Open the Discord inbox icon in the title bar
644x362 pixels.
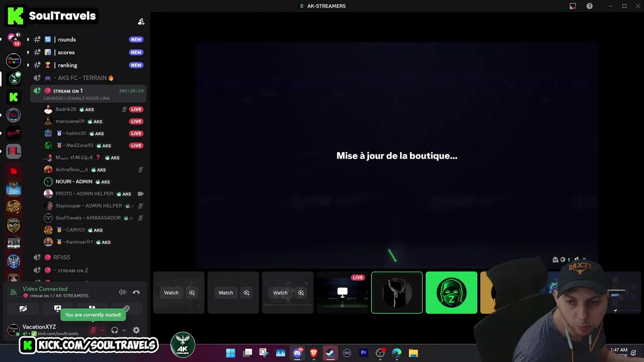coord(573,6)
